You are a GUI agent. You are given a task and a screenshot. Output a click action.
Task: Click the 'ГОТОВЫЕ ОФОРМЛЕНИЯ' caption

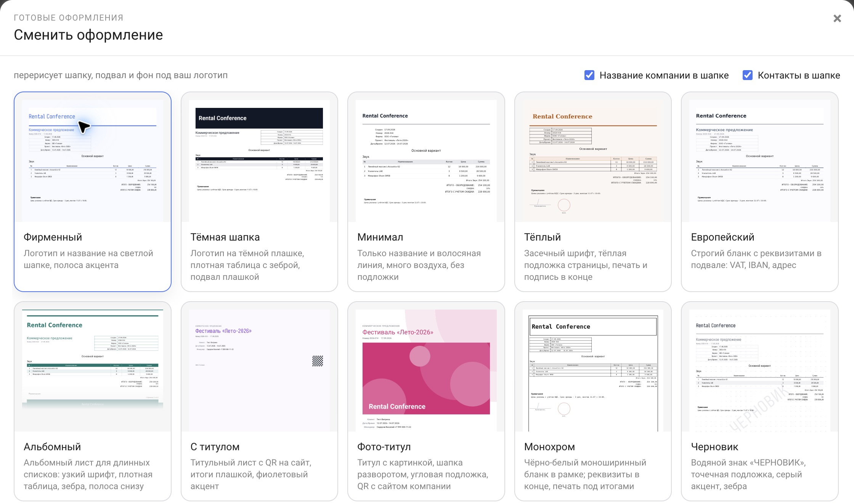click(x=69, y=18)
